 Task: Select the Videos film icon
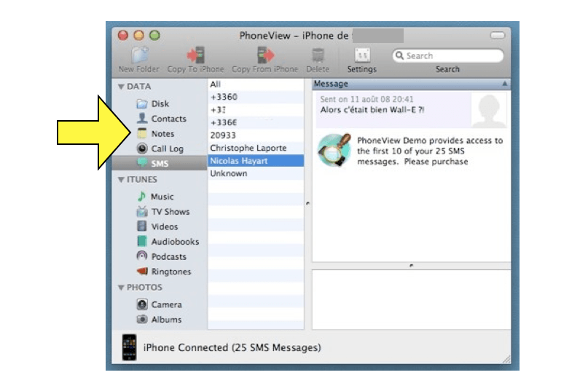tap(142, 226)
